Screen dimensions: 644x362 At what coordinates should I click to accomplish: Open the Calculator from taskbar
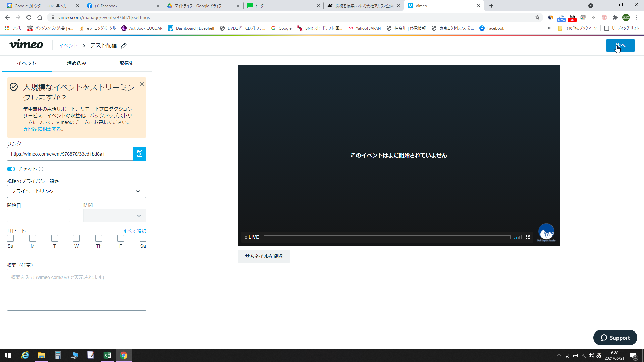click(58, 355)
